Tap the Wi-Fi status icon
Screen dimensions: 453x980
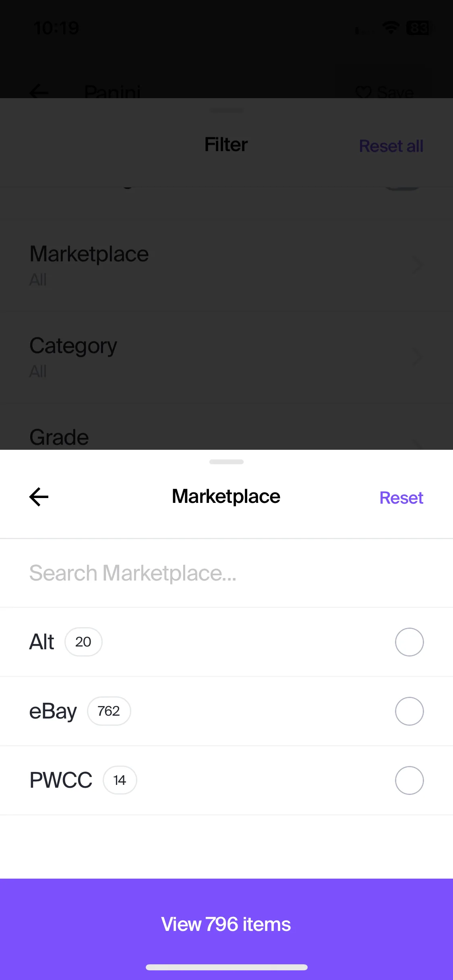[390, 28]
